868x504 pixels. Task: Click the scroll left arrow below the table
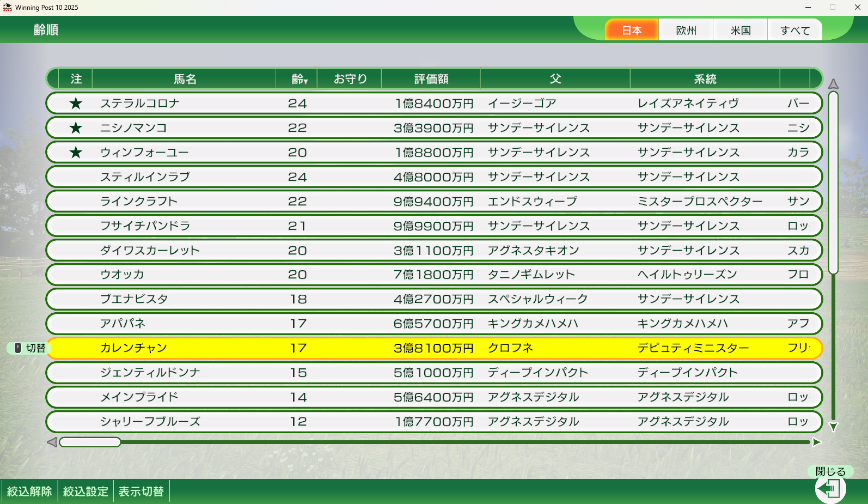(52, 442)
